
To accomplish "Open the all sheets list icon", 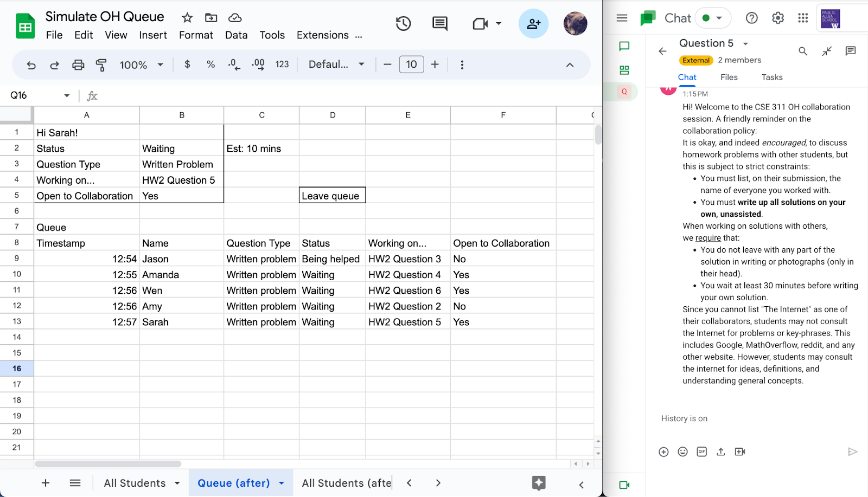I will pos(75,483).
